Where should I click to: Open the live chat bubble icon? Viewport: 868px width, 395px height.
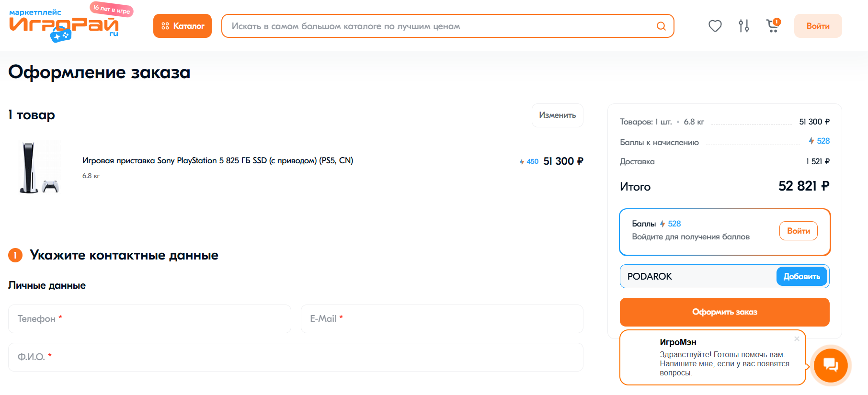point(831,366)
